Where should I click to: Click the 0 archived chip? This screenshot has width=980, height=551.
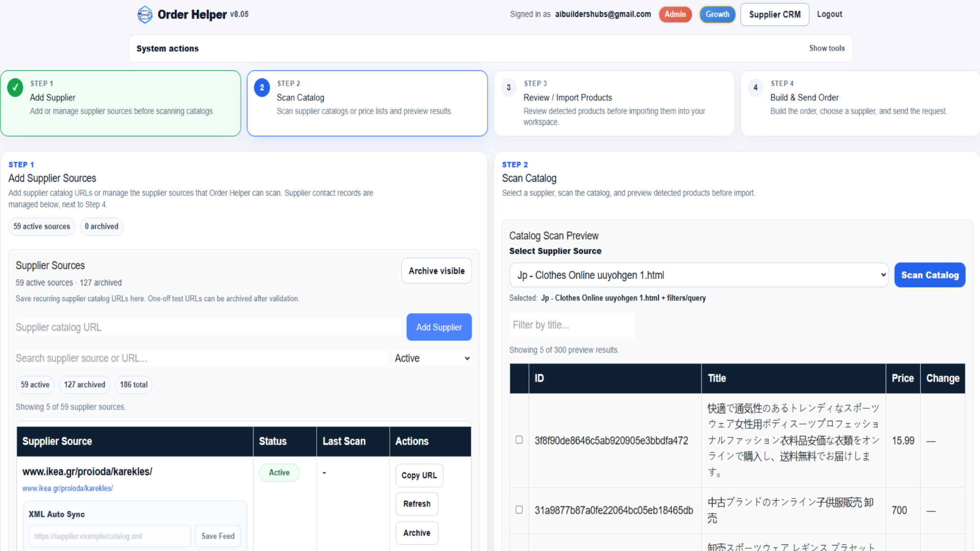pos(101,227)
